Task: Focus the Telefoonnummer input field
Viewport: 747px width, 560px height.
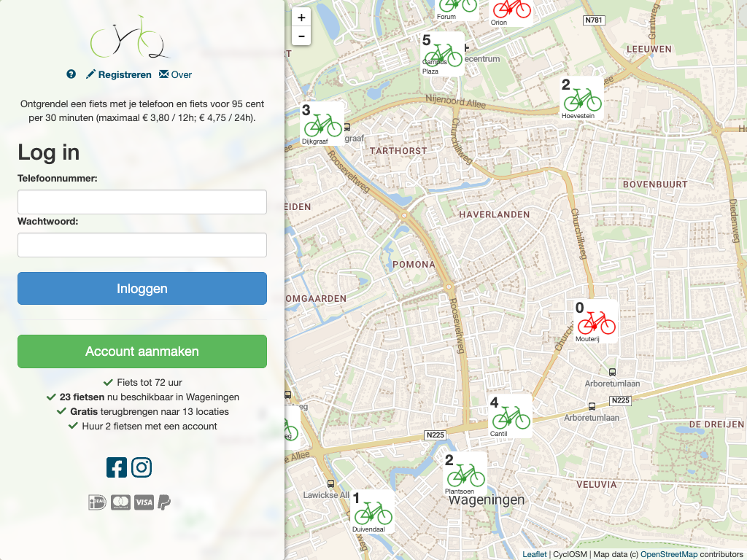Action: click(x=142, y=202)
